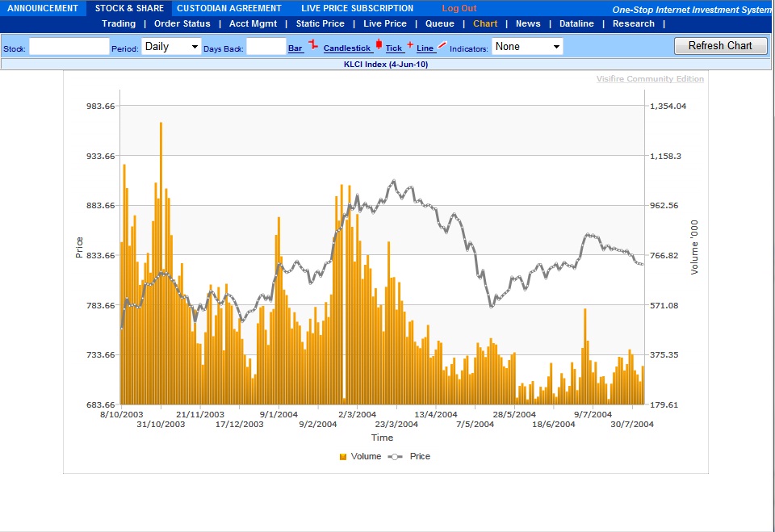Click the 23/3/2004 time axis label
This screenshot has width=775, height=532.
396,424
